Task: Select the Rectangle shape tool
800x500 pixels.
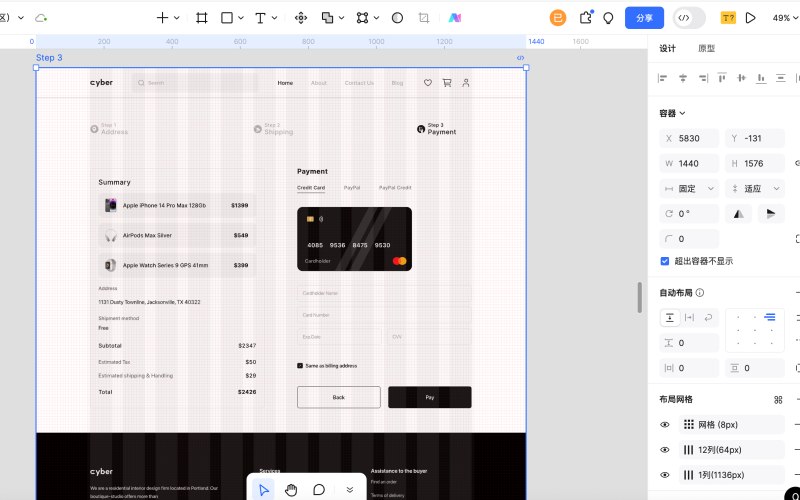Action: point(227,18)
